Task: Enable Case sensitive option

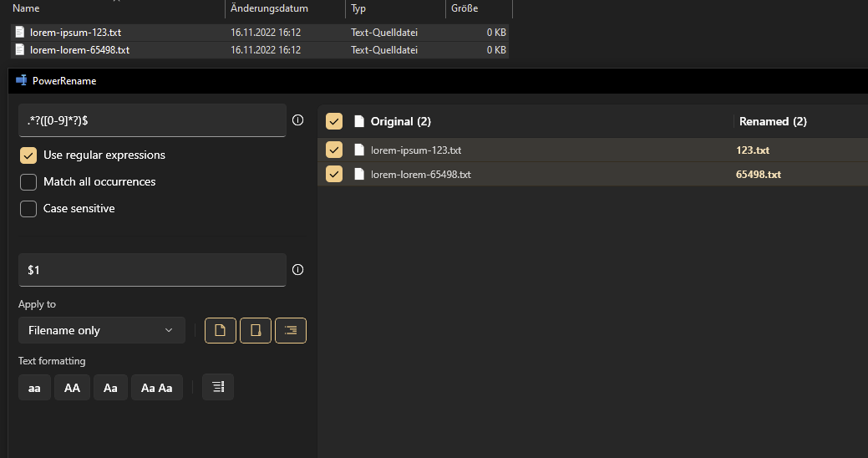Action: (x=28, y=209)
